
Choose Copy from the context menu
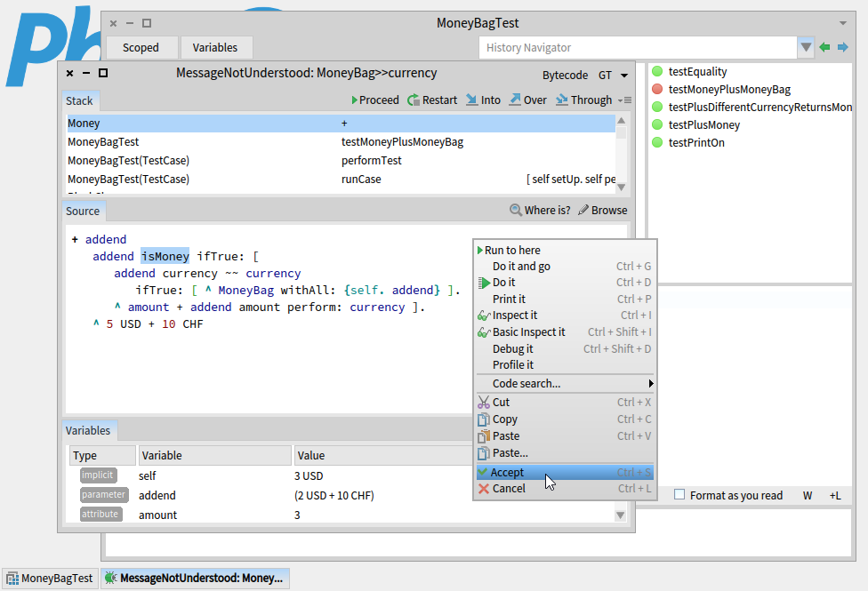coord(565,419)
